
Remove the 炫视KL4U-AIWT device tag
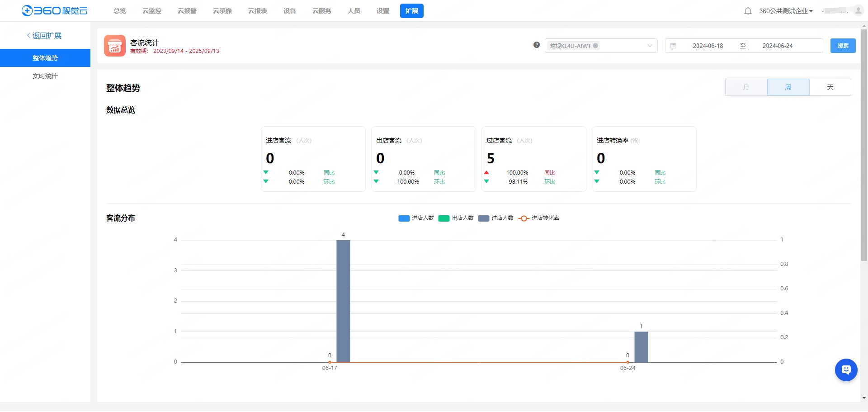point(595,46)
